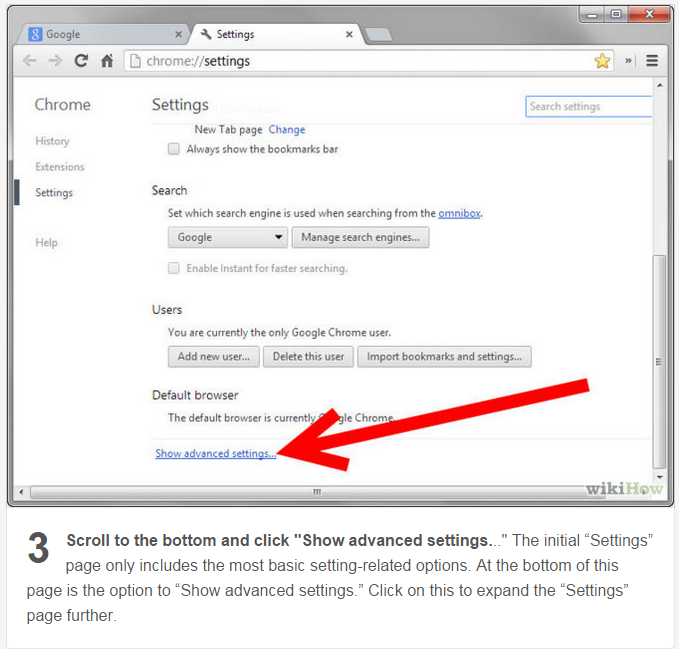The width and height of the screenshot is (679, 649).
Task: Close the Chrome window
Action: [649, 15]
